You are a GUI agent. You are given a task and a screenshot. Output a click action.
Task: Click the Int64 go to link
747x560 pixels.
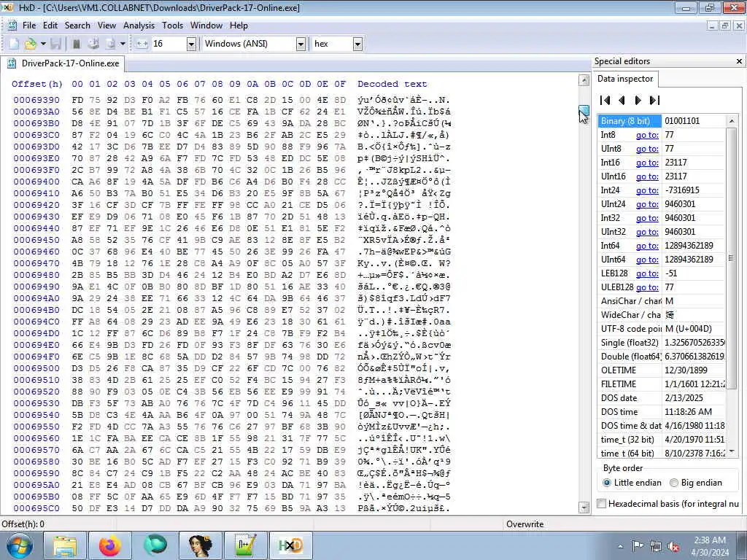click(x=647, y=245)
